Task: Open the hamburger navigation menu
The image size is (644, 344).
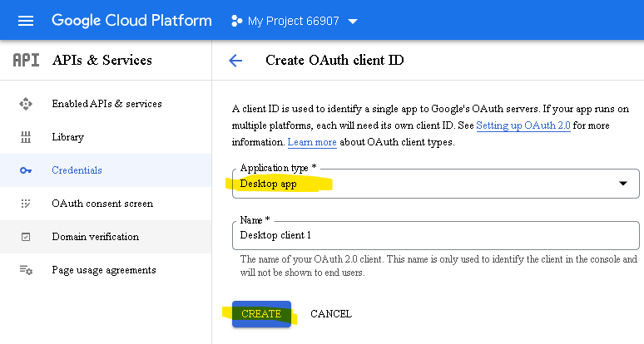Action: (26, 21)
